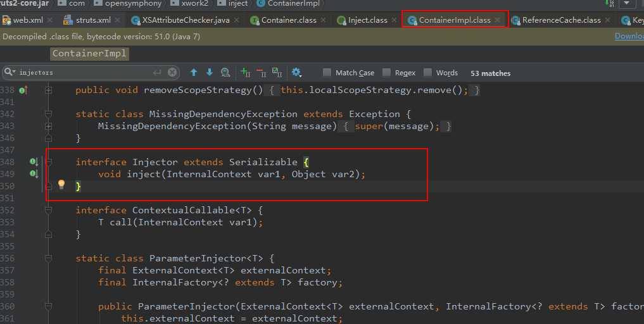Switch to Inject.class tab
The height and width of the screenshot is (324, 644).
coord(367,20)
